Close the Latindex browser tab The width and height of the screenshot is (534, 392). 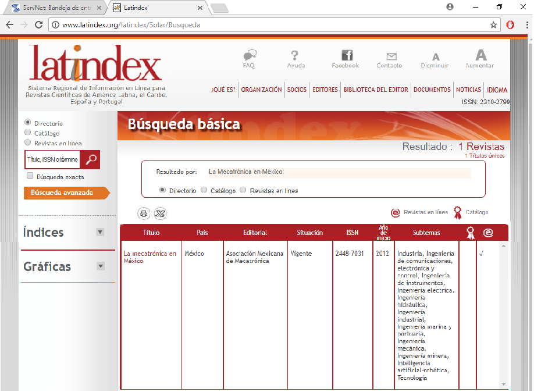[200, 8]
